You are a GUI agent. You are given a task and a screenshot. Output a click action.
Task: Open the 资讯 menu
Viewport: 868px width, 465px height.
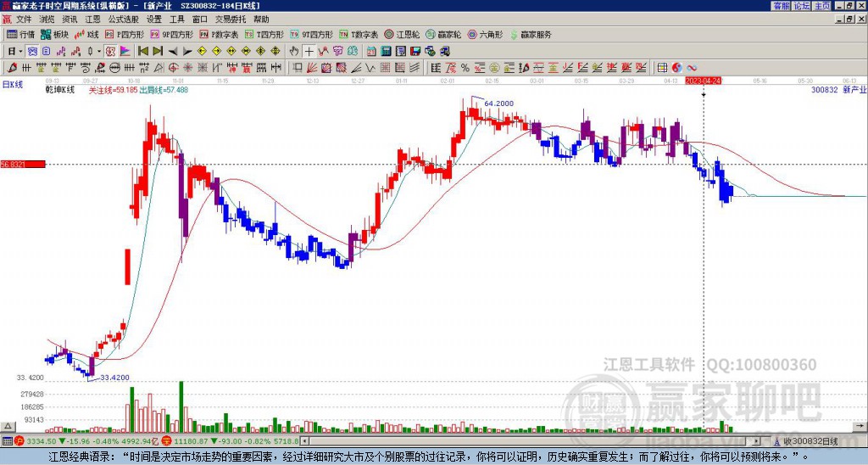click(70, 20)
